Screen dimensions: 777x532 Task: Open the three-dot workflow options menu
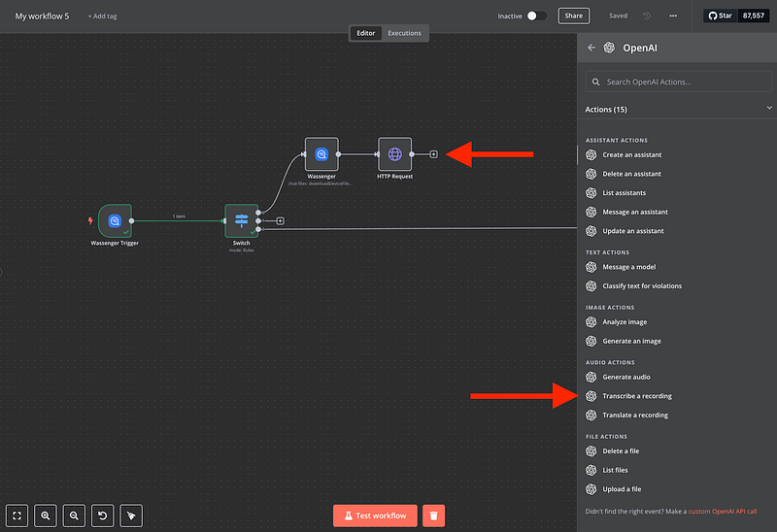[673, 16]
